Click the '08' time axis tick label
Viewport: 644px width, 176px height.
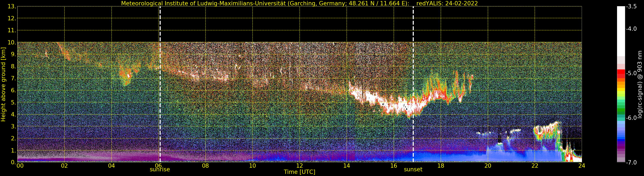pos(205,166)
